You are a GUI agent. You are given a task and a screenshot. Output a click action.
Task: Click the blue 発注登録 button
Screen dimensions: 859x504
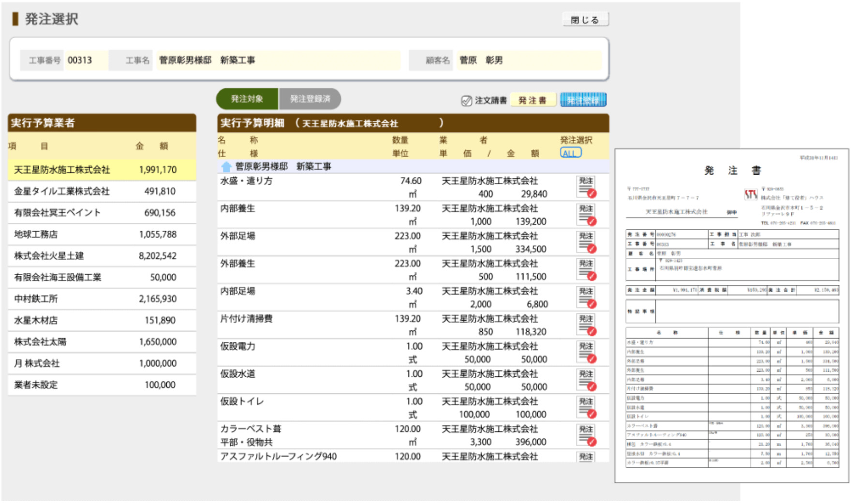click(583, 100)
